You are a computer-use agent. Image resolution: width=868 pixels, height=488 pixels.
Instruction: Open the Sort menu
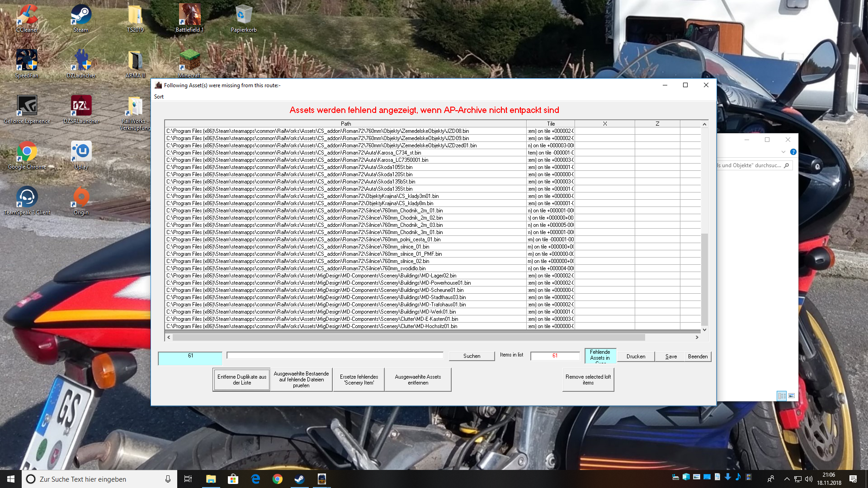[x=159, y=97]
